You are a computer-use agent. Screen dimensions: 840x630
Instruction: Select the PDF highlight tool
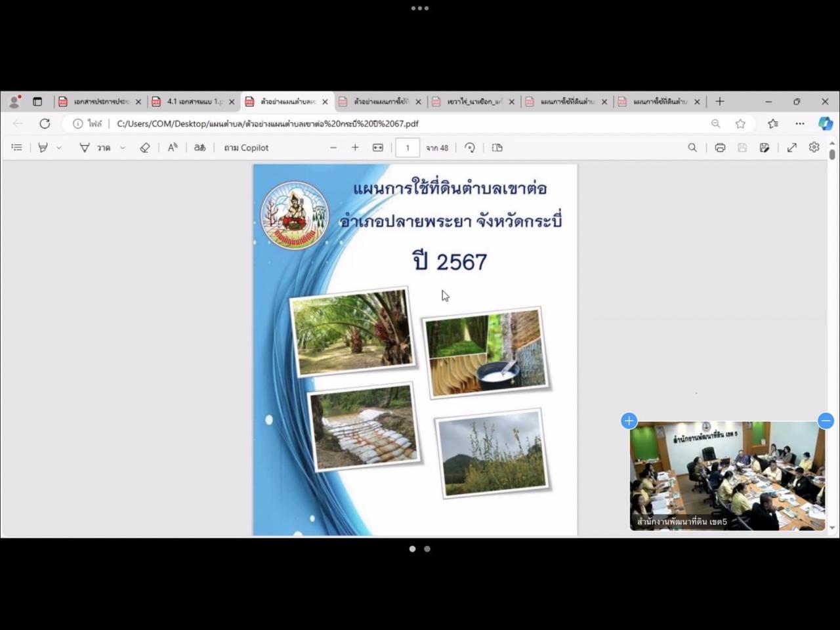pyautogui.click(x=43, y=148)
